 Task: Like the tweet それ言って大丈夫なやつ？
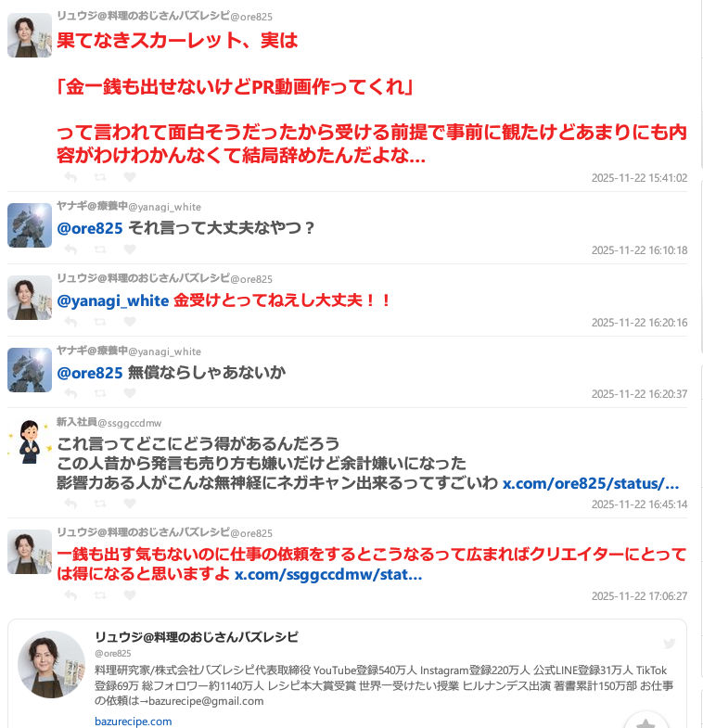click(130, 249)
